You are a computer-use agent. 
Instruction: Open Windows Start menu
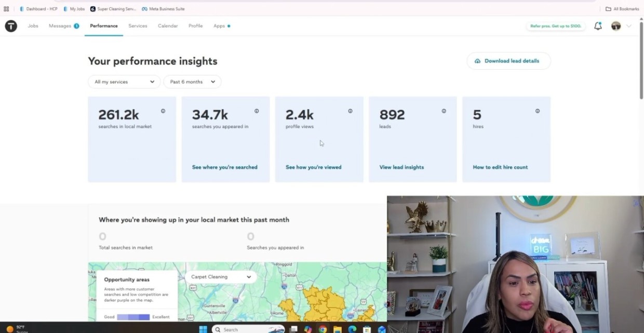(203, 329)
